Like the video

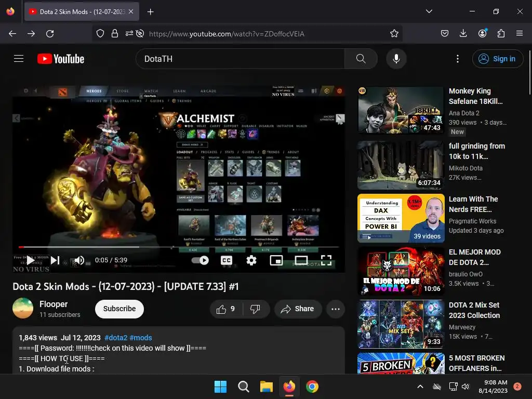click(x=225, y=309)
